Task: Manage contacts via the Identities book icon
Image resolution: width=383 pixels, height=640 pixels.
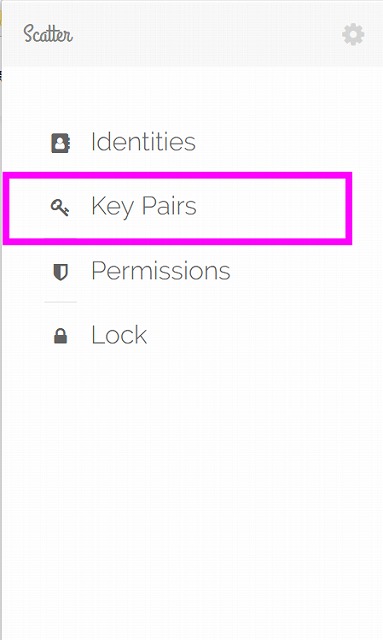Action: point(61,143)
